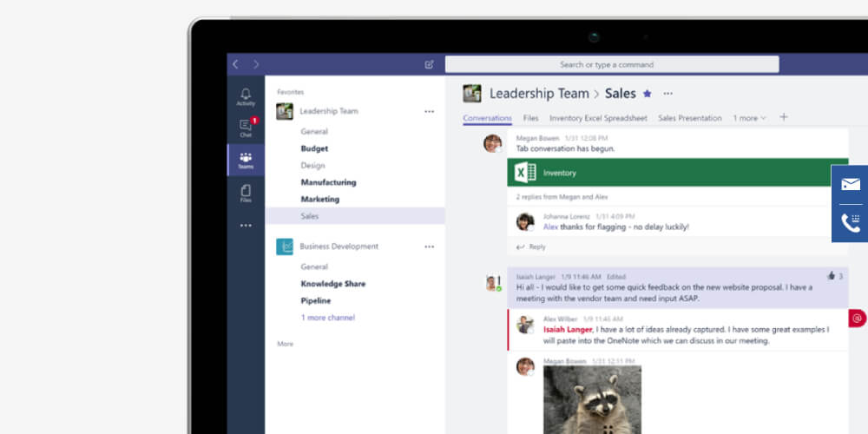Click the Leadership Team avatar in sidebar
Image resolution: width=868 pixels, height=434 pixels.
tap(285, 111)
